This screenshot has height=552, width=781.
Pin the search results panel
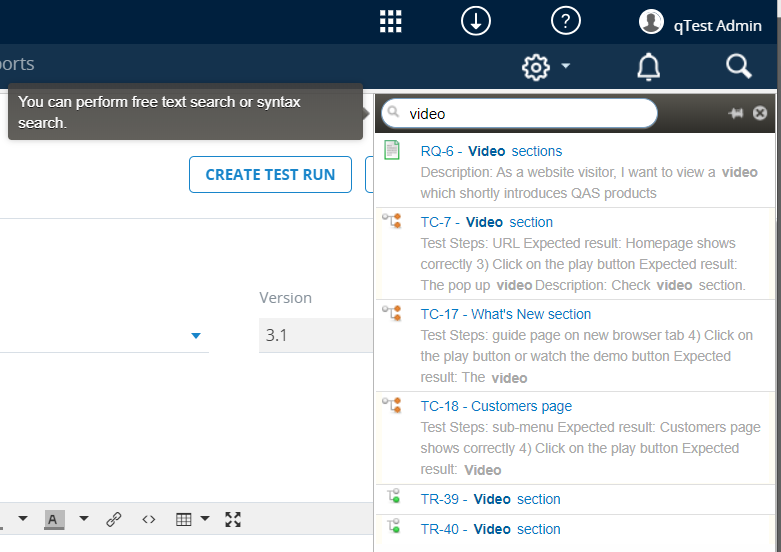tap(736, 114)
